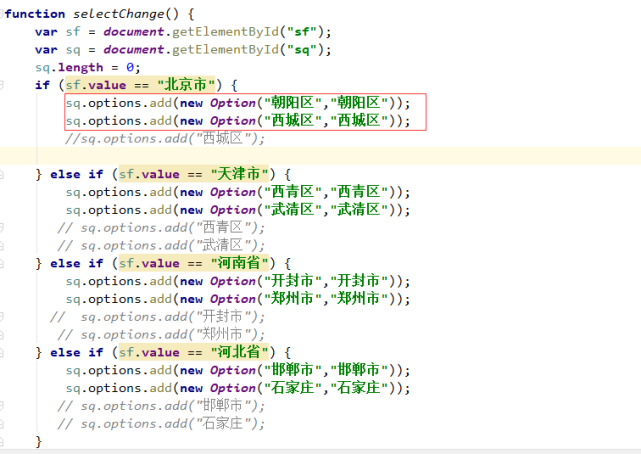Image resolution: width=641 pixels, height=454 pixels.
Task: Click the function keyword on the first line
Action: click(x=35, y=14)
